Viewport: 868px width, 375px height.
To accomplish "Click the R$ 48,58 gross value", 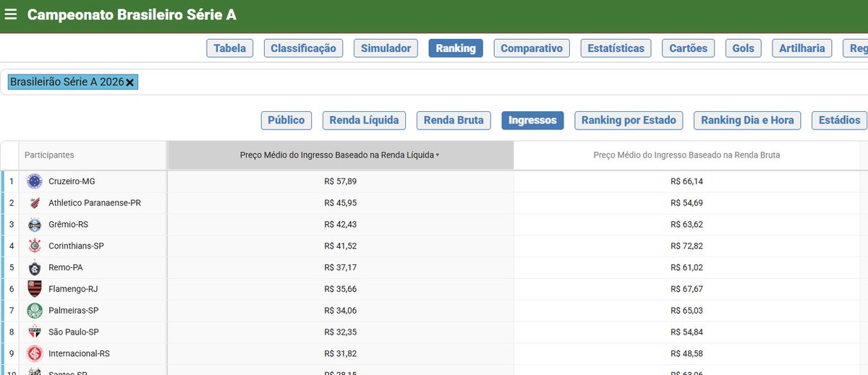I will [x=687, y=354].
